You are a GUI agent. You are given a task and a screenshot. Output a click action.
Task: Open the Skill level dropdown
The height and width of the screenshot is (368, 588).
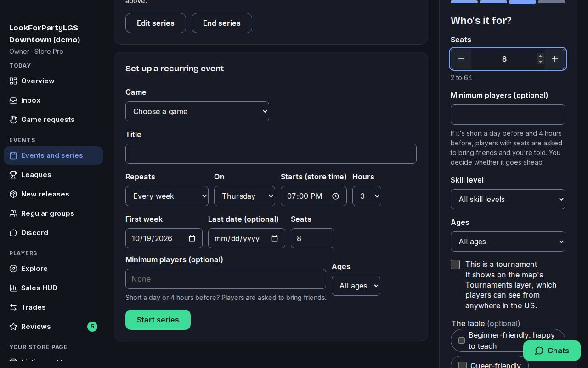click(x=508, y=199)
